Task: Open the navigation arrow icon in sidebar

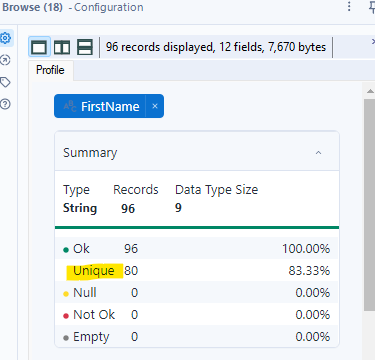Action: pyautogui.click(x=5, y=60)
